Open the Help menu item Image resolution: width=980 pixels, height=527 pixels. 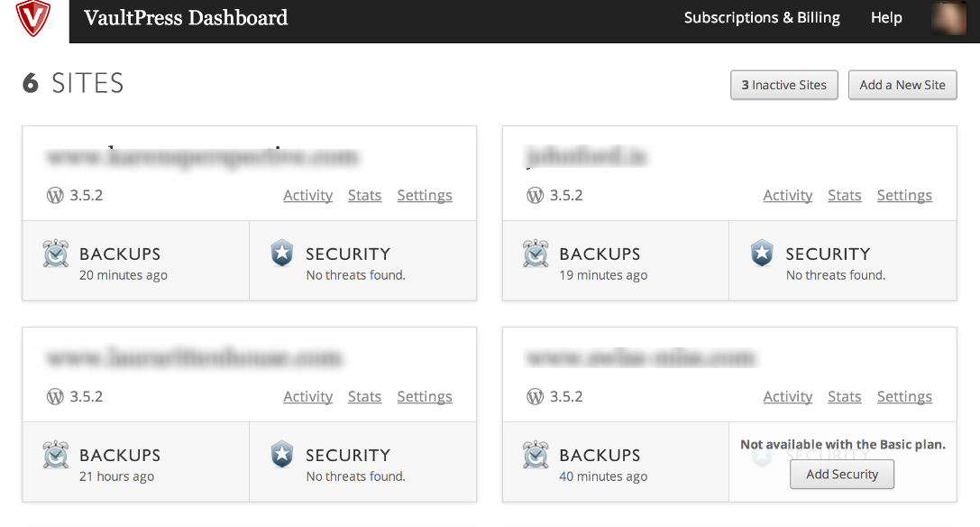pos(886,18)
